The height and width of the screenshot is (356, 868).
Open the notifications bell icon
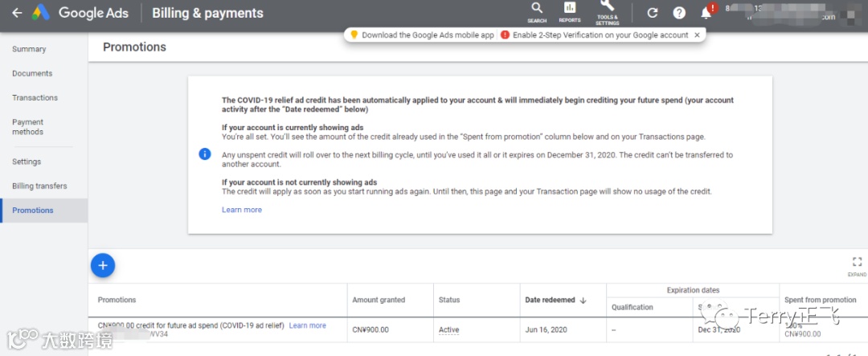point(706,13)
